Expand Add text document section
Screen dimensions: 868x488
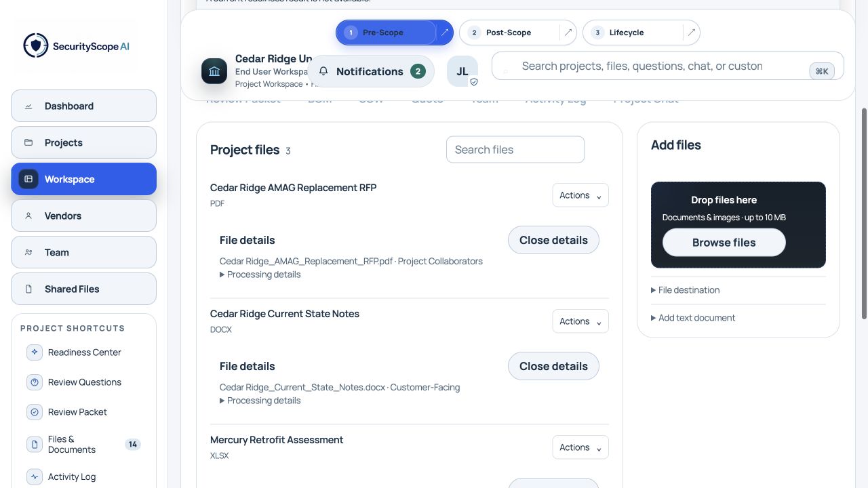(x=693, y=318)
